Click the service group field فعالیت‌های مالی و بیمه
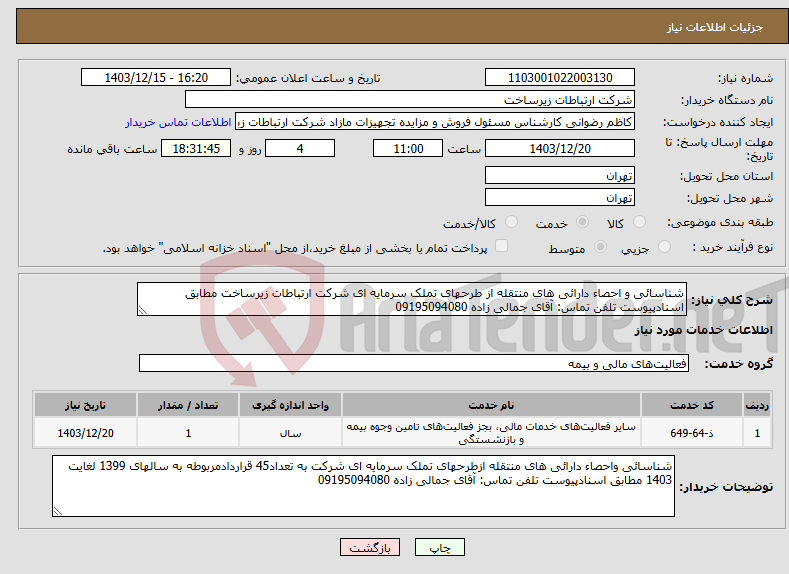Image resolution: width=789 pixels, height=574 pixels. (414, 363)
